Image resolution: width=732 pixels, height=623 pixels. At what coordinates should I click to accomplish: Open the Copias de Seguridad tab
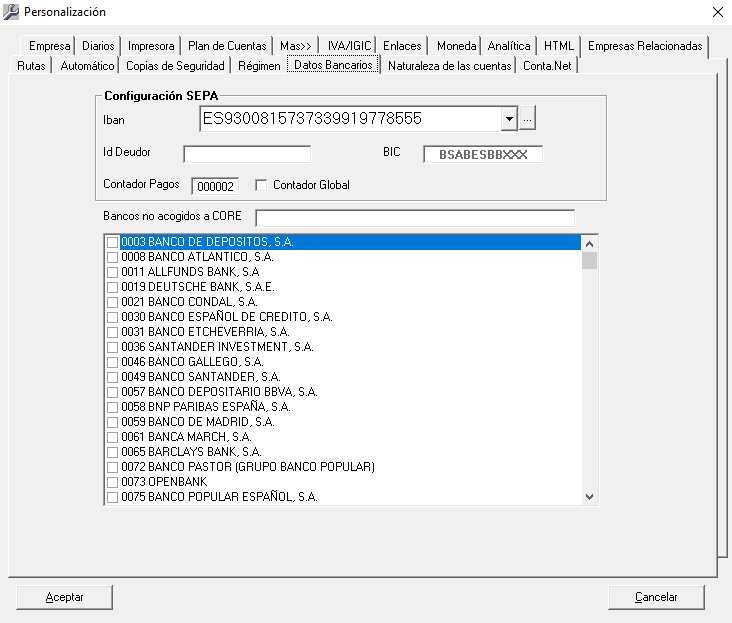[175, 66]
